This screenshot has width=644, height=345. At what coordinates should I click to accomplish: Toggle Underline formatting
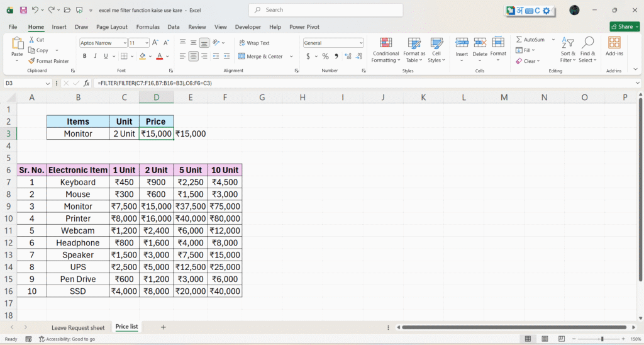(x=106, y=56)
